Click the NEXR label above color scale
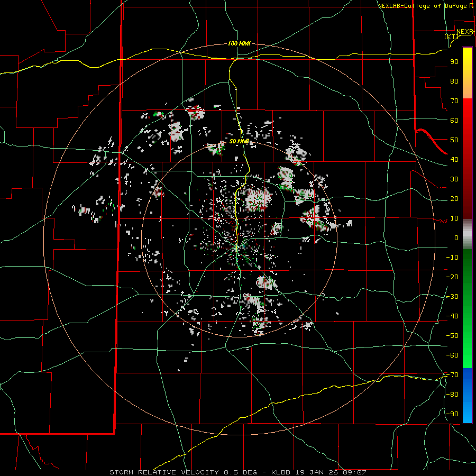The width and height of the screenshot is (476, 476). click(465, 32)
